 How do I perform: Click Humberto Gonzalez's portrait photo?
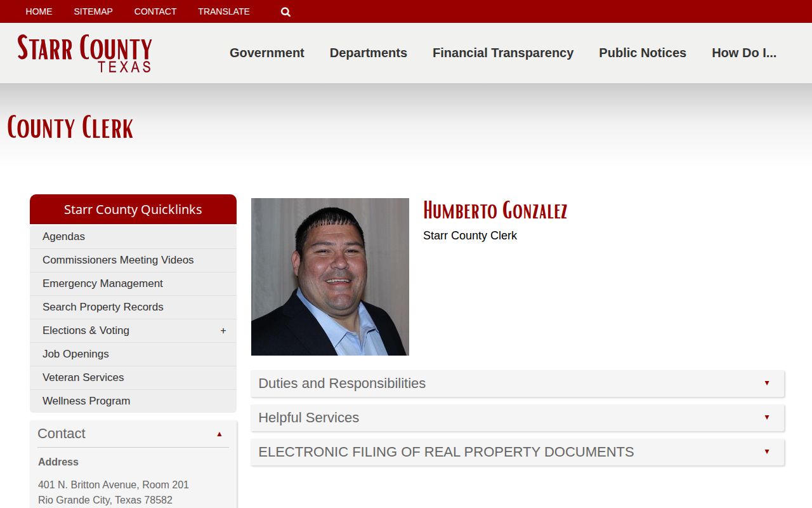click(x=330, y=277)
